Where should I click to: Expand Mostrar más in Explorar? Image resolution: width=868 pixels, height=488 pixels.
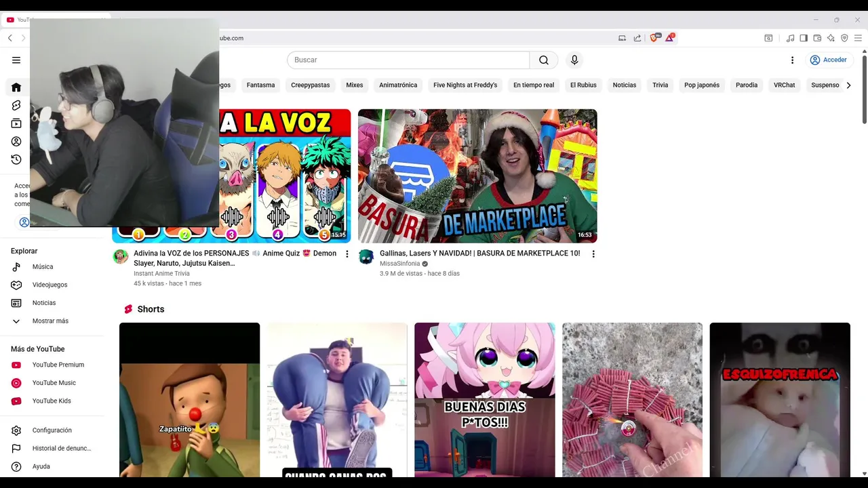point(52,321)
